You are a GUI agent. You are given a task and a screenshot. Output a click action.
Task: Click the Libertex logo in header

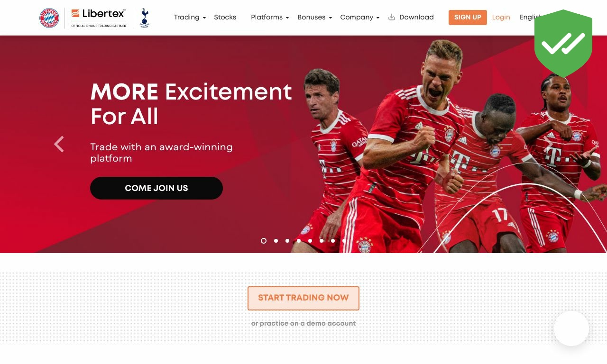coord(99,18)
